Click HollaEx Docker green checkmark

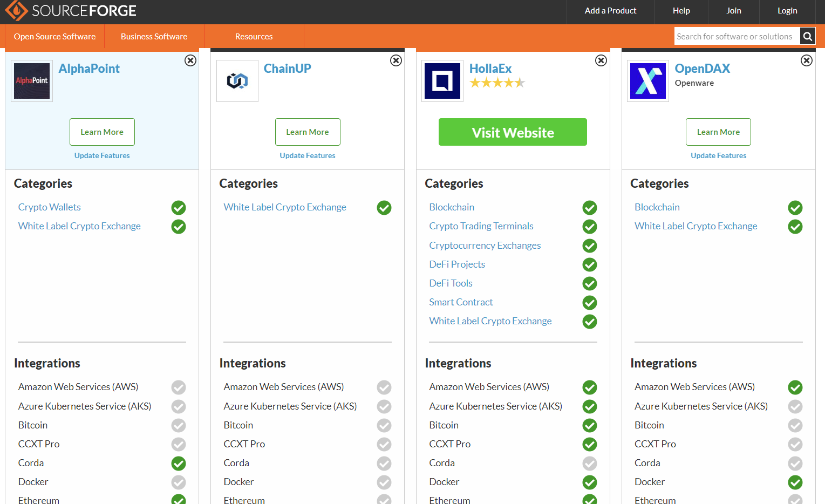coord(590,482)
